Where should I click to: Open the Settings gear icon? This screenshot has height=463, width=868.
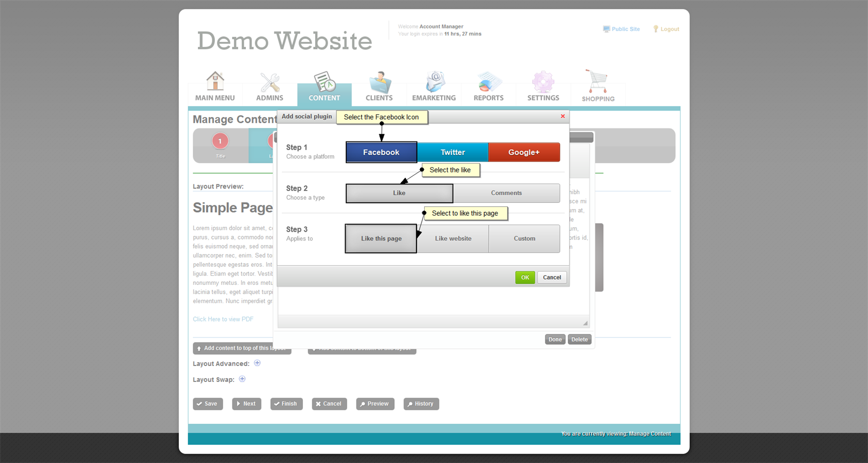point(543,83)
